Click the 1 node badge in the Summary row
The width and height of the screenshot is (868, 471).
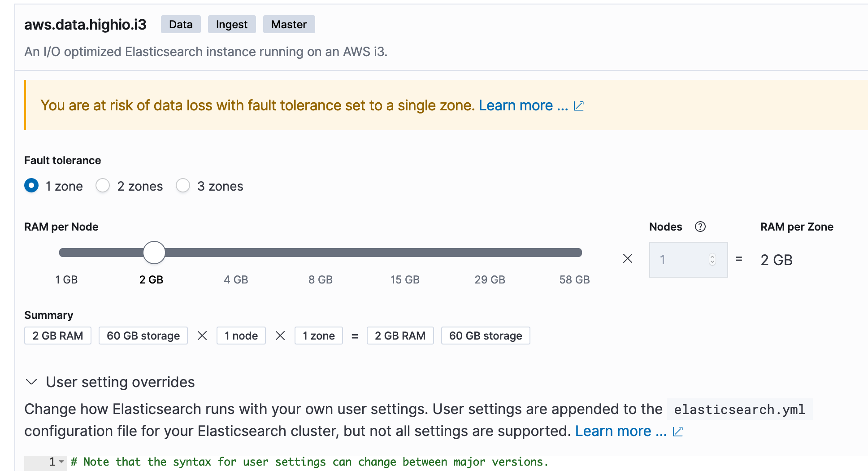point(241,336)
